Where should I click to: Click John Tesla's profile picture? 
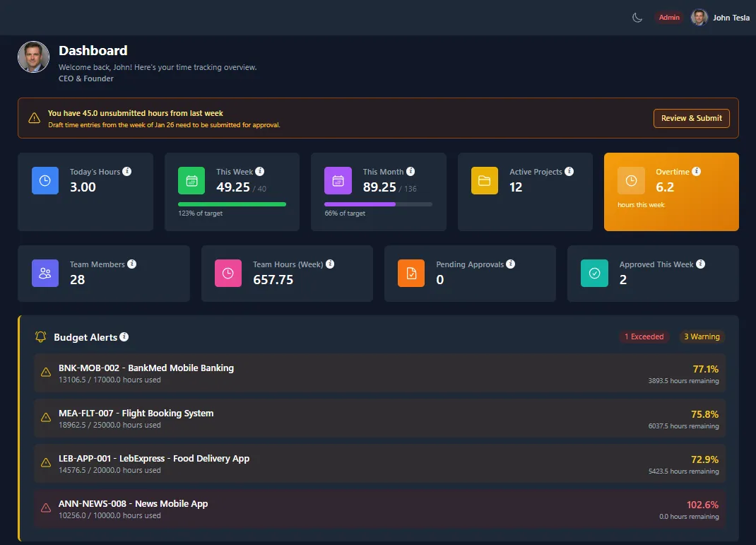(x=698, y=17)
